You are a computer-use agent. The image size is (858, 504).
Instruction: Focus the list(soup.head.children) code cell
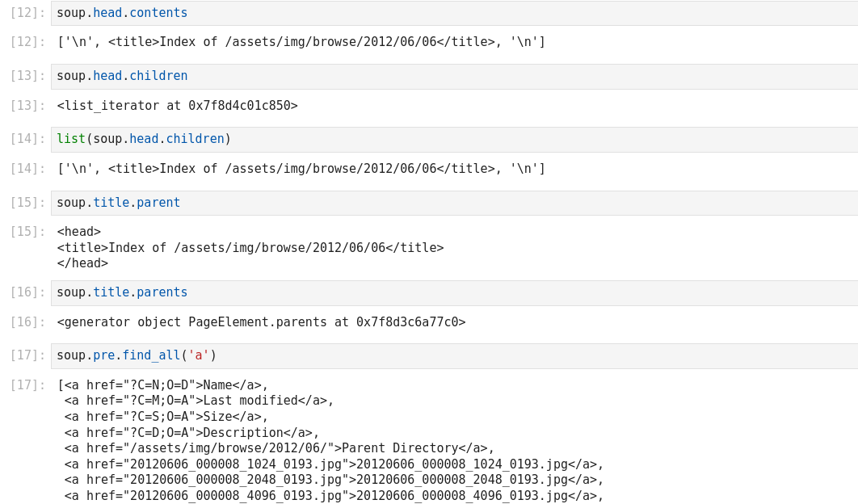(452, 139)
